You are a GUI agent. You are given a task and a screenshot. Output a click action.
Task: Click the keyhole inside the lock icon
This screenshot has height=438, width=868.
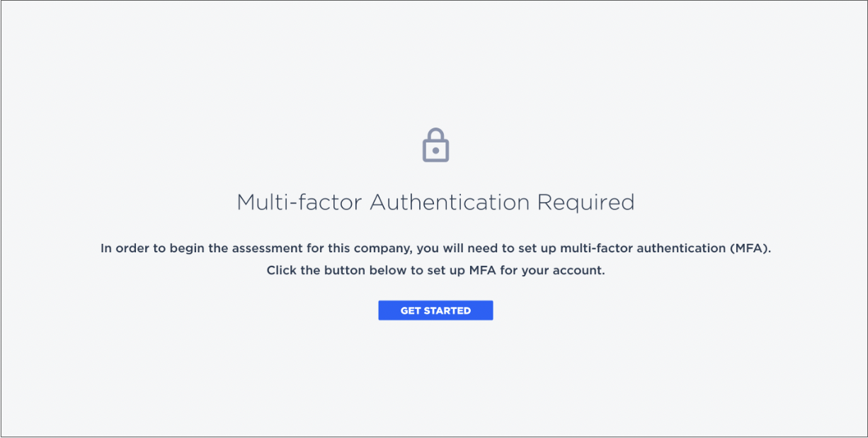(x=435, y=150)
